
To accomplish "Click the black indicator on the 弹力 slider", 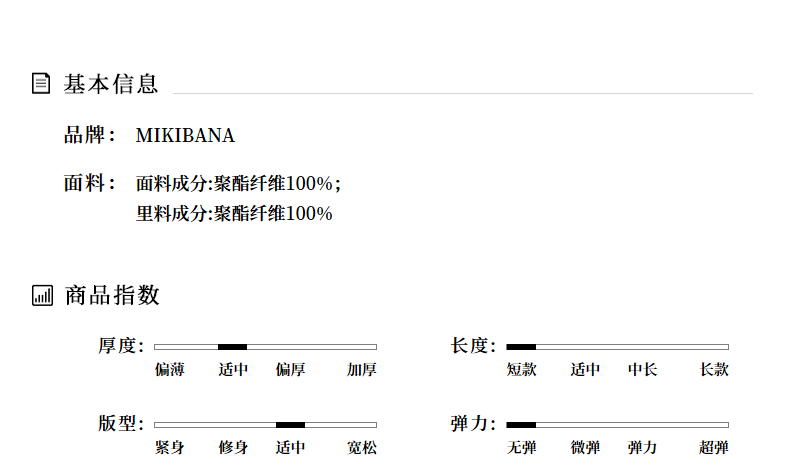I will click(521, 425).
